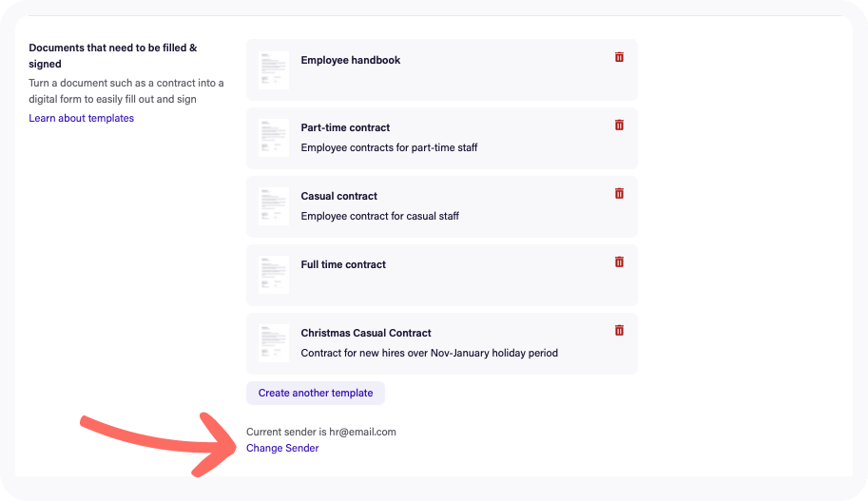
Task: Open Full time contract document thumbnail
Action: [274, 275]
